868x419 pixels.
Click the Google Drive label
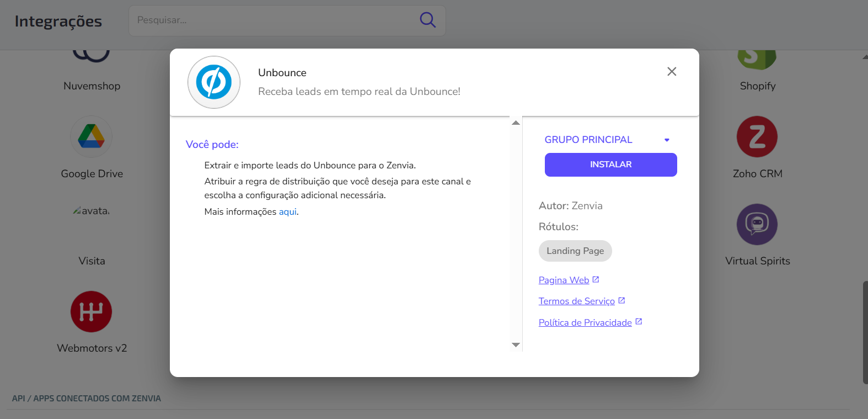pyautogui.click(x=92, y=174)
